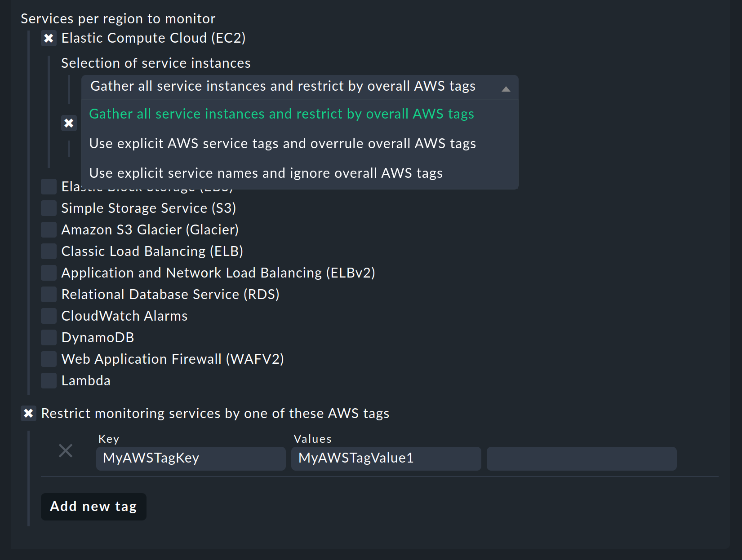This screenshot has width=742, height=560.
Task: Enable CloudWatch Alarms monitoring
Action: pyautogui.click(x=48, y=316)
